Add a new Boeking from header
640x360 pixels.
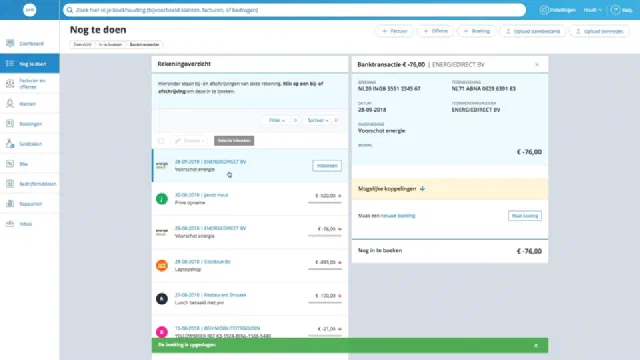pos(476,31)
